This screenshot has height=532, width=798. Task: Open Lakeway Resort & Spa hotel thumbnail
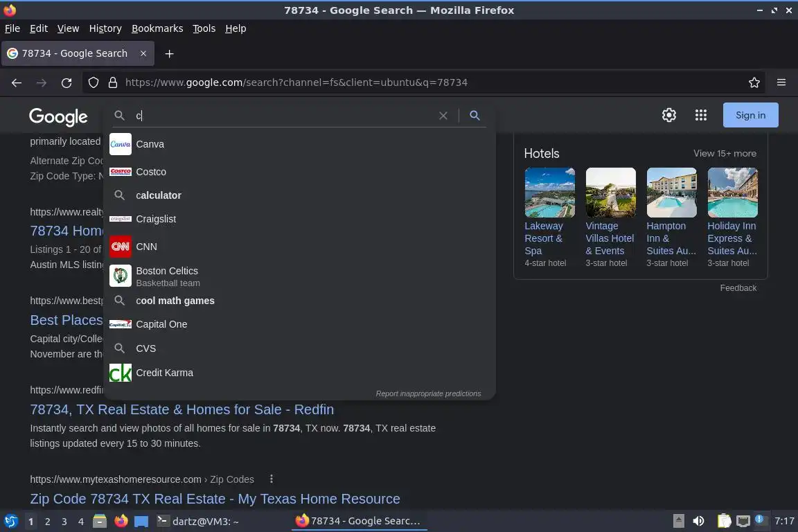[549, 193]
